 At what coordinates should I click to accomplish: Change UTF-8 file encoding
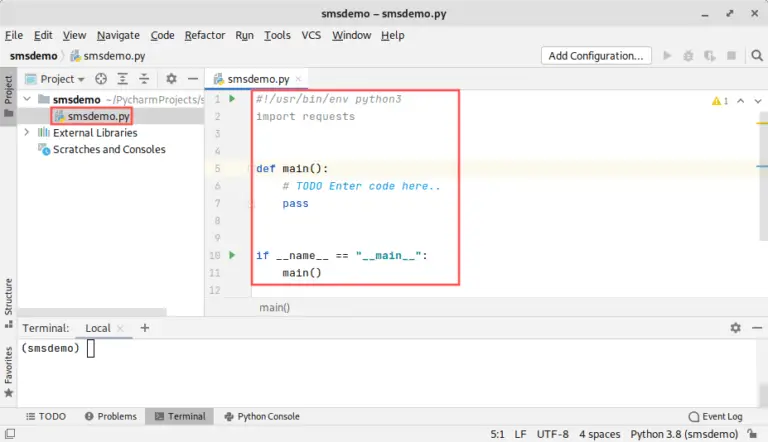(552, 434)
